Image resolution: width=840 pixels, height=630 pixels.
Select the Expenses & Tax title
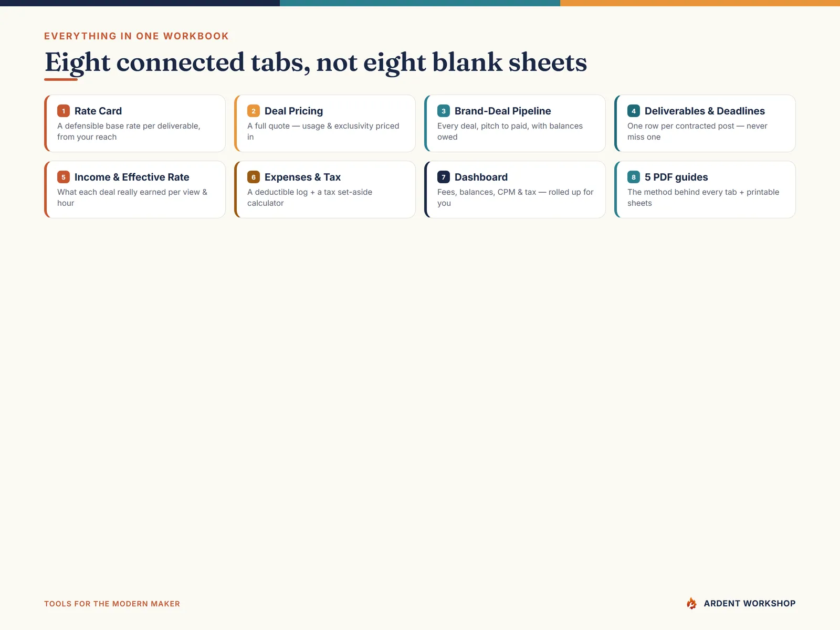[302, 177]
